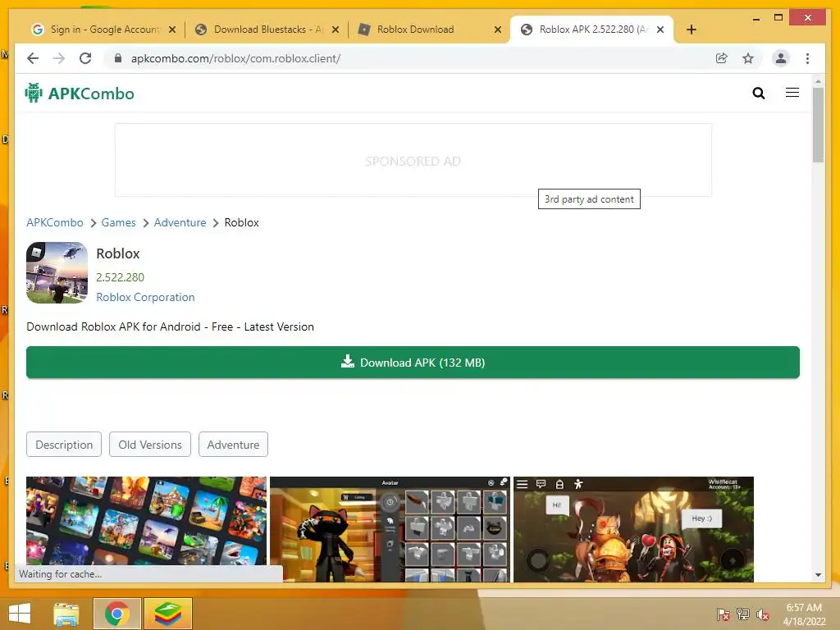Open BlueStacks from the taskbar
The width and height of the screenshot is (840, 630).
click(x=167, y=614)
